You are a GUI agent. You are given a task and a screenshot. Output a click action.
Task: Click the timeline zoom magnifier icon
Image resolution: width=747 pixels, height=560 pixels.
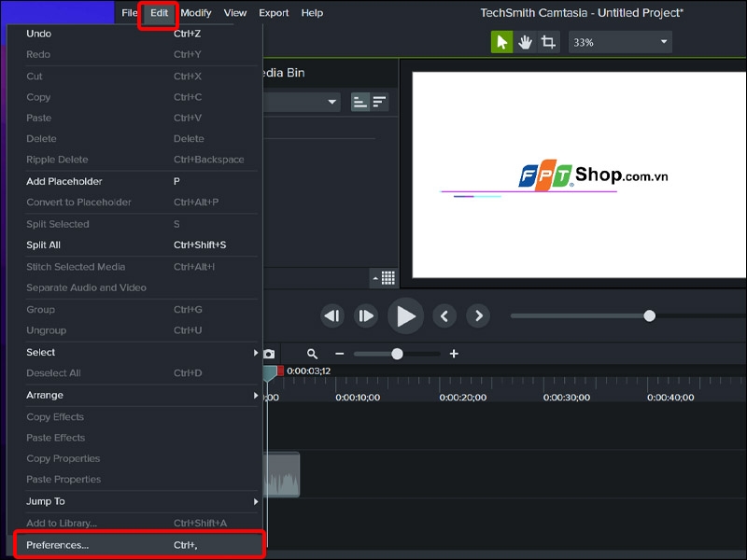click(x=311, y=353)
